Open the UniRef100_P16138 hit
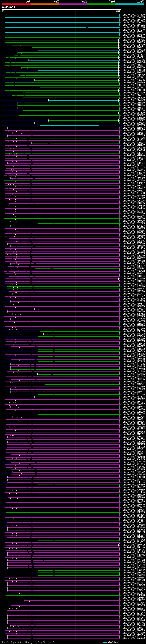 [134, 67]
